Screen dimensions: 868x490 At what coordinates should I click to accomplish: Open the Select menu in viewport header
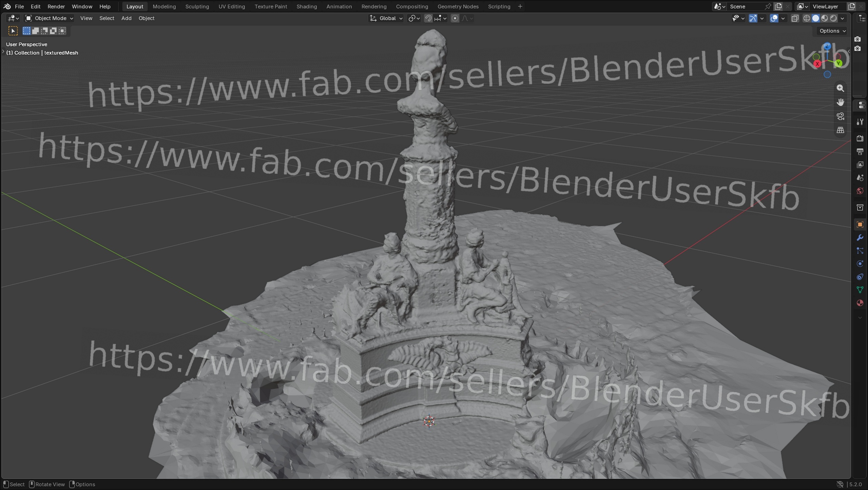click(107, 18)
